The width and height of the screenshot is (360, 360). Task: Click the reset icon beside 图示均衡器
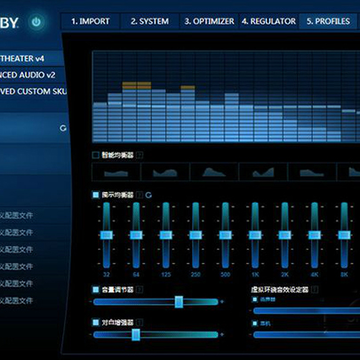[x=149, y=195]
